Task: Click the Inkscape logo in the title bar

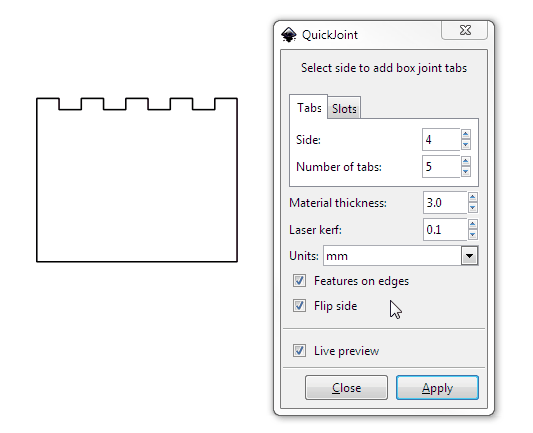Action: 289,35
